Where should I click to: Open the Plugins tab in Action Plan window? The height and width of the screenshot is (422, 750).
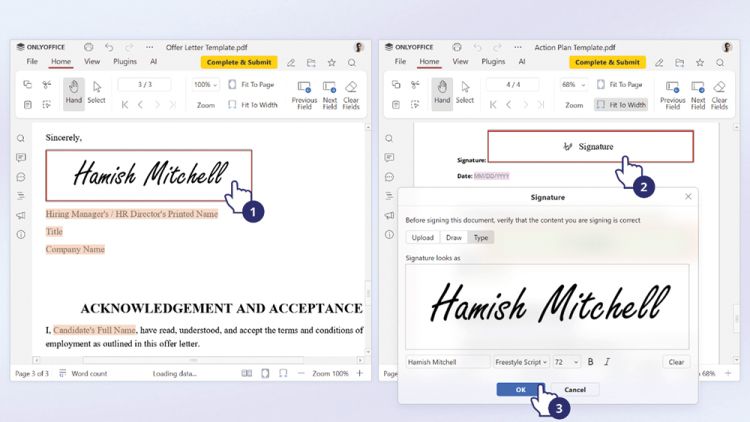[x=493, y=62]
